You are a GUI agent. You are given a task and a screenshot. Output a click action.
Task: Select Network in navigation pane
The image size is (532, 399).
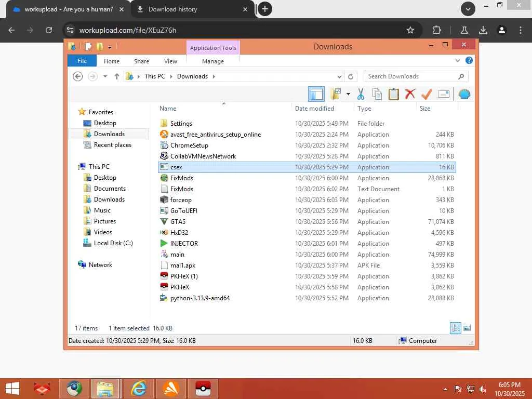point(100,264)
